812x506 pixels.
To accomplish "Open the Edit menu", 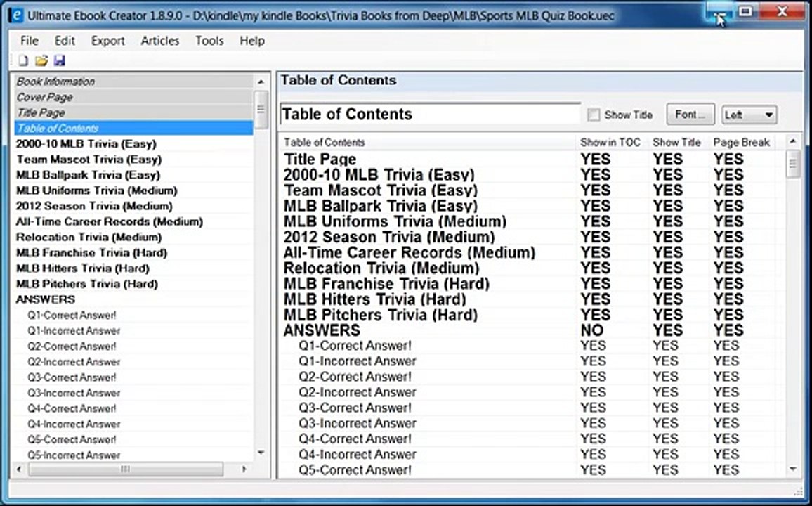I will [x=65, y=40].
